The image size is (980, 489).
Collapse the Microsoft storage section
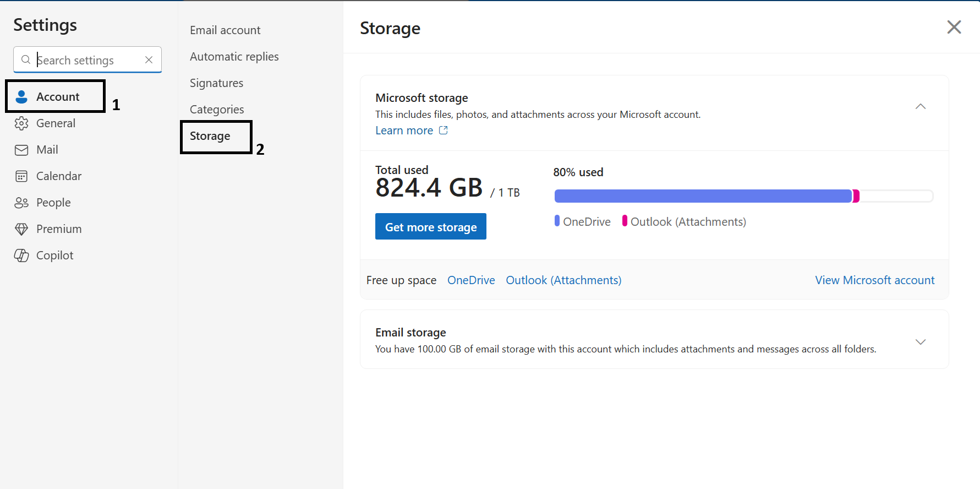pos(921,106)
